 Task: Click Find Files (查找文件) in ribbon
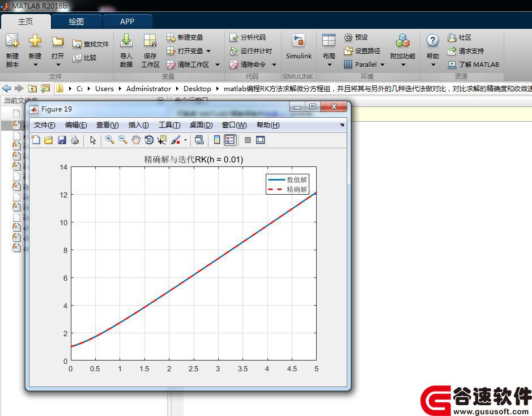click(91, 44)
